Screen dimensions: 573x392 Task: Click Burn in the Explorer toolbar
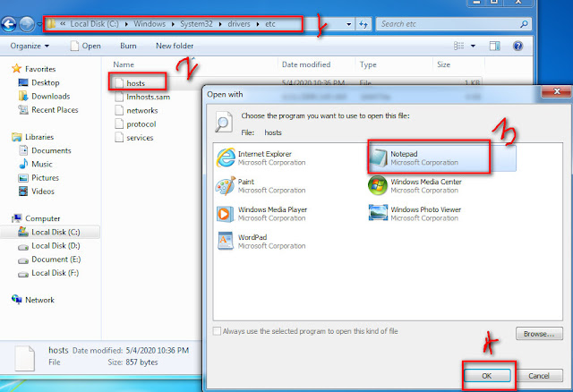coord(128,46)
